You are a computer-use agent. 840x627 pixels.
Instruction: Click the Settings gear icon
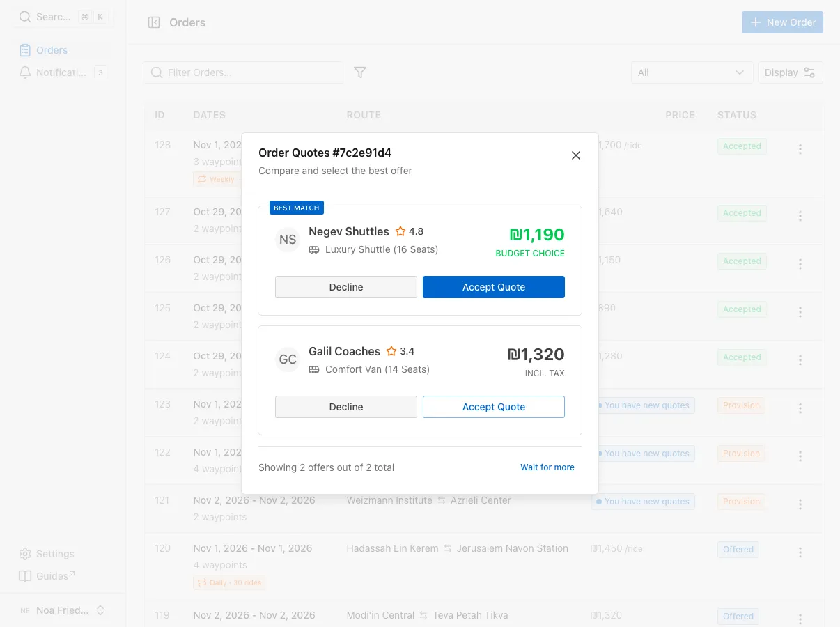click(25, 554)
